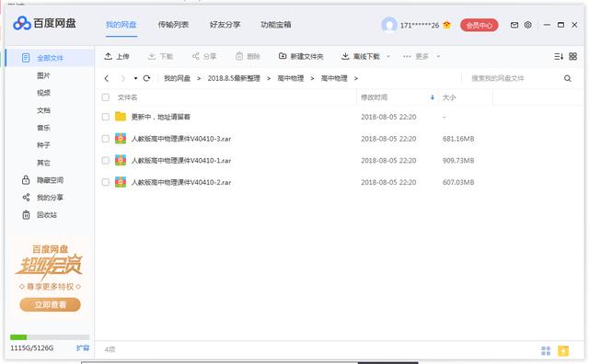Click the 2018.8.5最新整理 breadcrumb
589x364 pixels.
pyautogui.click(x=234, y=78)
